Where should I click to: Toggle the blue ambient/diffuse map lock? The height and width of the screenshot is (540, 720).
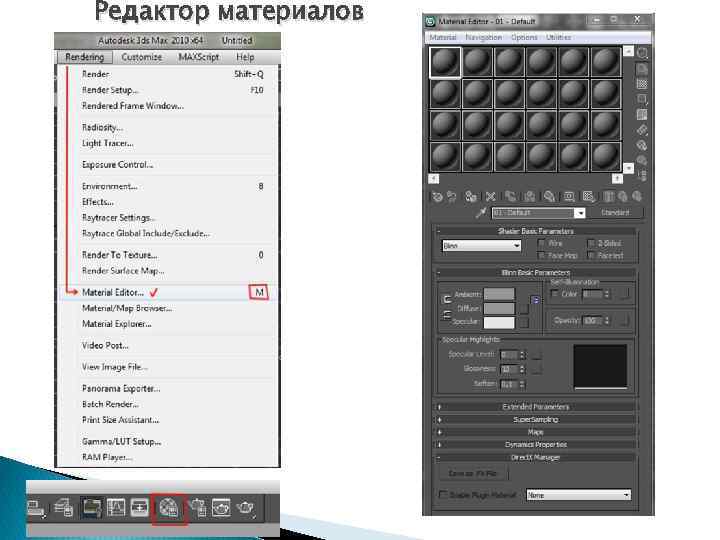535,300
